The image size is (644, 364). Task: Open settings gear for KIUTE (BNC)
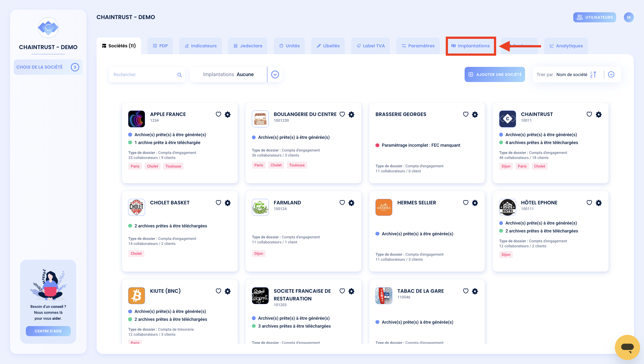(228, 291)
